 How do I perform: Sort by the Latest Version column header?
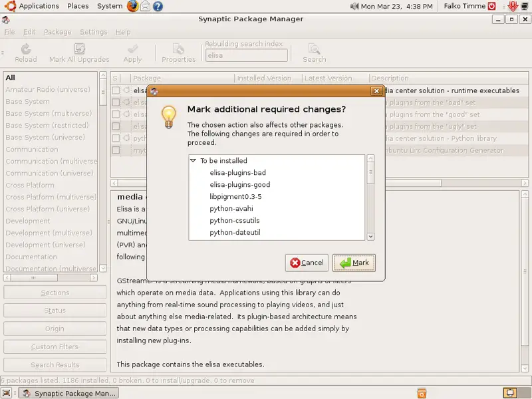point(335,78)
